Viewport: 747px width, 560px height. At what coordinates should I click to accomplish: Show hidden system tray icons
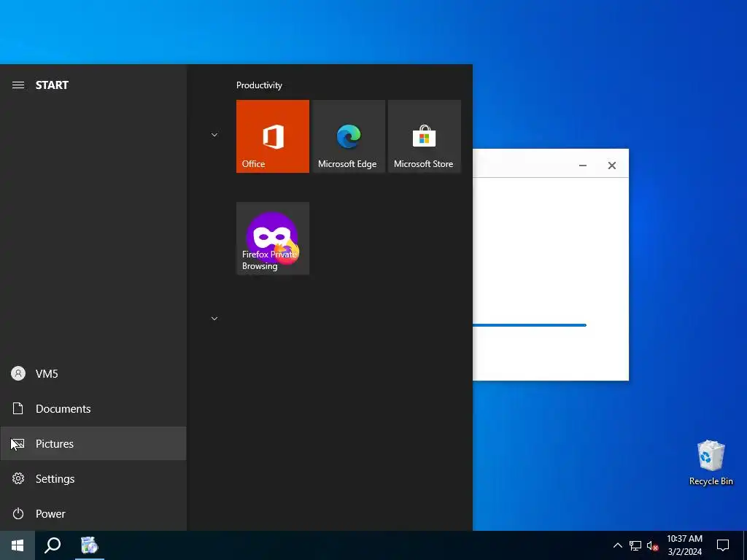(x=617, y=545)
